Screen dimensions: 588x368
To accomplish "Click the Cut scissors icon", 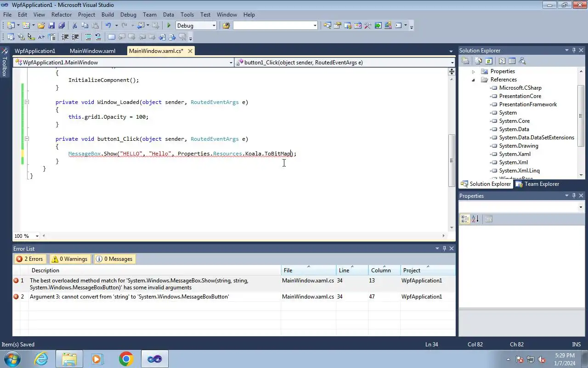I will coord(74,26).
